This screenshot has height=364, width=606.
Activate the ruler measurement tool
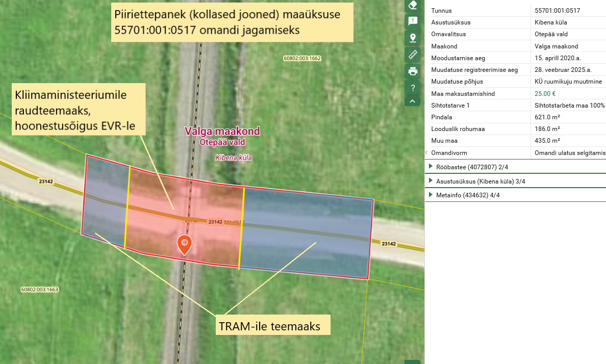click(413, 54)
